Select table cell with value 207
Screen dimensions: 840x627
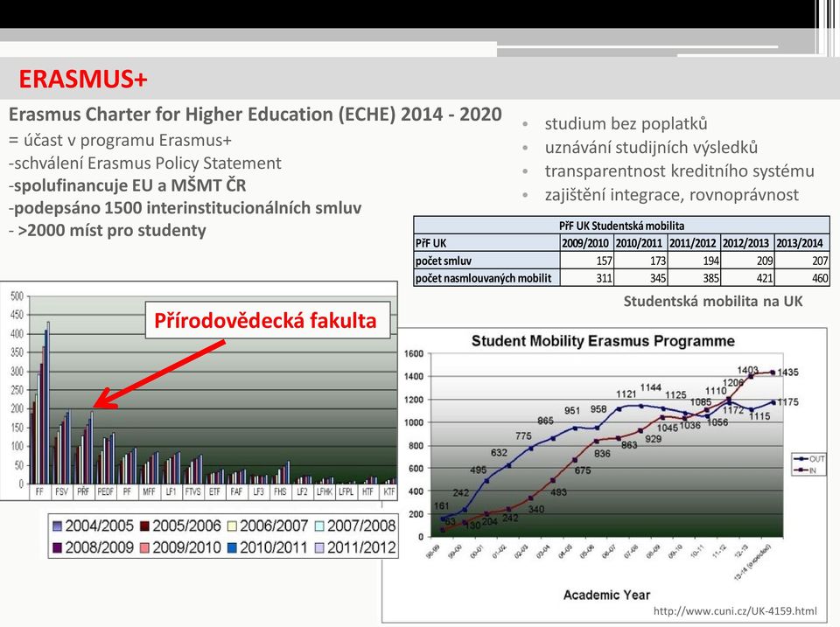click(802, 261)
